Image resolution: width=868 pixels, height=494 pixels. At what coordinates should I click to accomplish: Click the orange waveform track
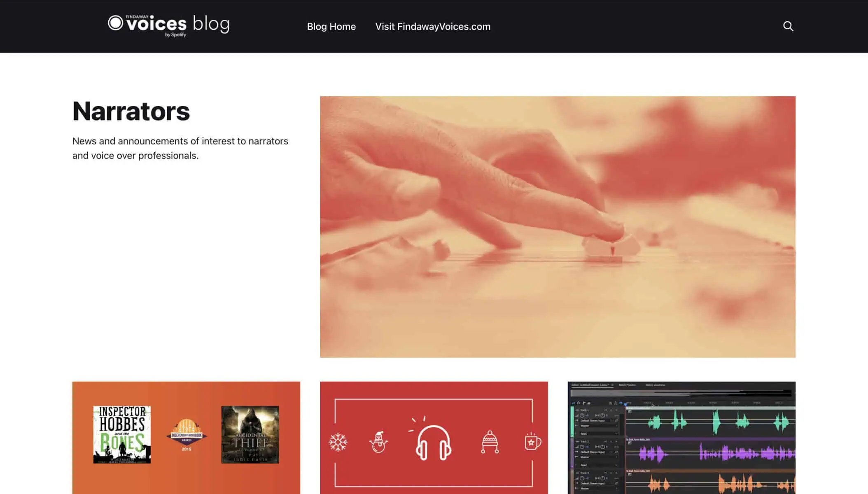tap(710, 483)
